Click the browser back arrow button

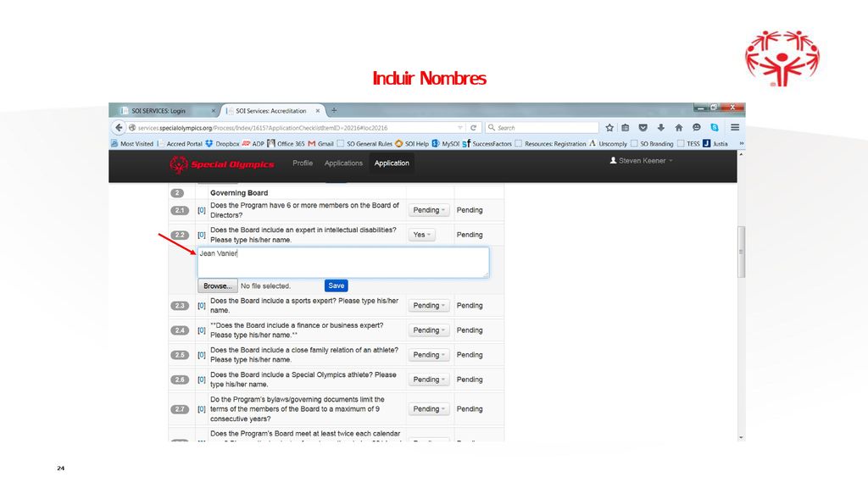pyautogui.click(x=119, y=127)
